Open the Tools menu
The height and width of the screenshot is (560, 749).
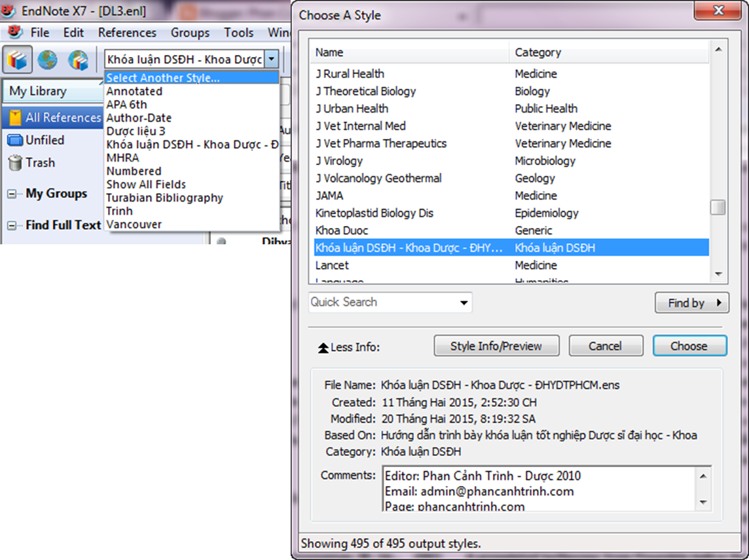click(239, 33)
